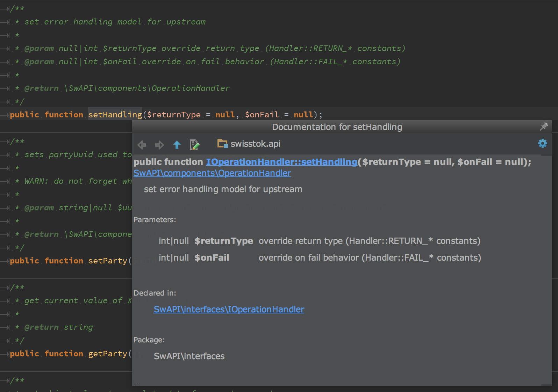Click '@return \SwAPI\components\OperationHandler' comment line
558x392 pixels.
click(x=127, y=88)
